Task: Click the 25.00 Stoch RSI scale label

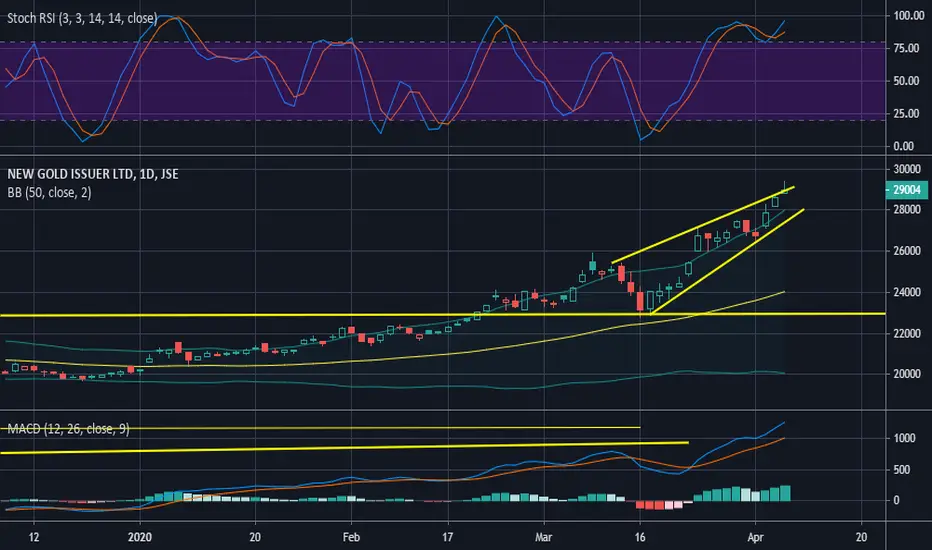Action: 906,114
